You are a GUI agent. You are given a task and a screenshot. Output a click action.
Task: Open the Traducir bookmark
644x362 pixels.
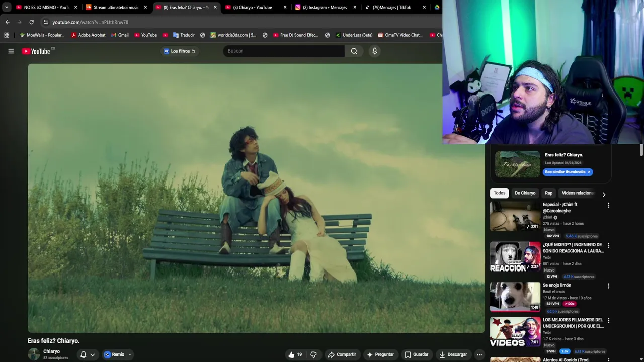(x=184, y=35)
